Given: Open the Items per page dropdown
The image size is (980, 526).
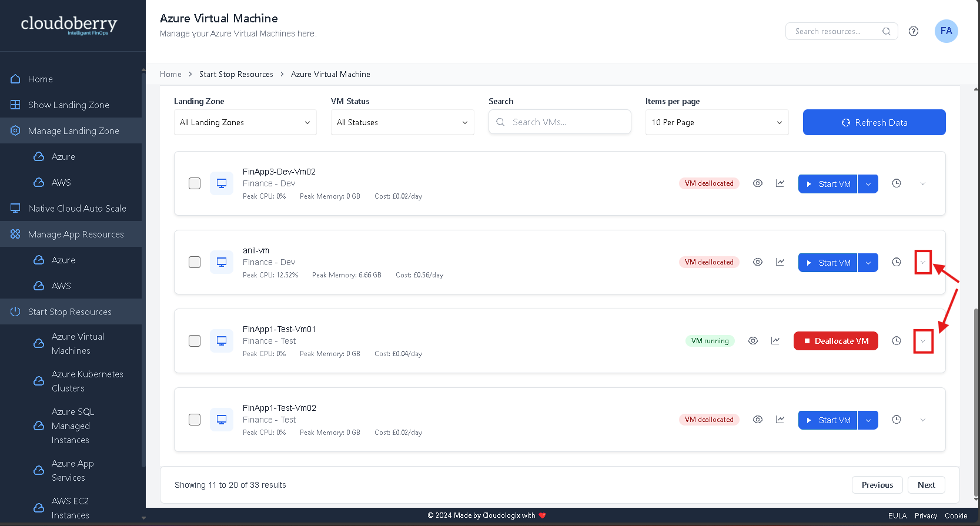Looking at the screenshot, I should (717, 122).
